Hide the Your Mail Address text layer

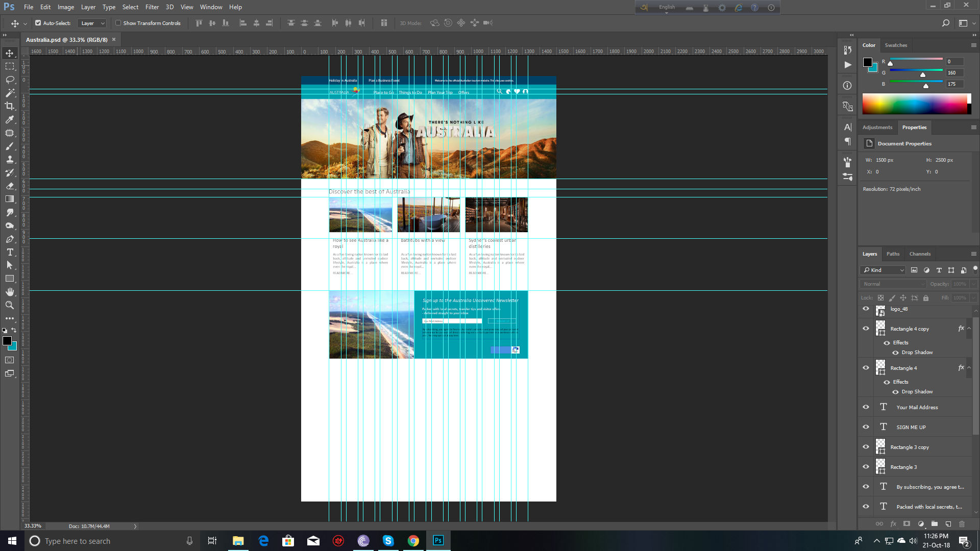tap(866, 407)
